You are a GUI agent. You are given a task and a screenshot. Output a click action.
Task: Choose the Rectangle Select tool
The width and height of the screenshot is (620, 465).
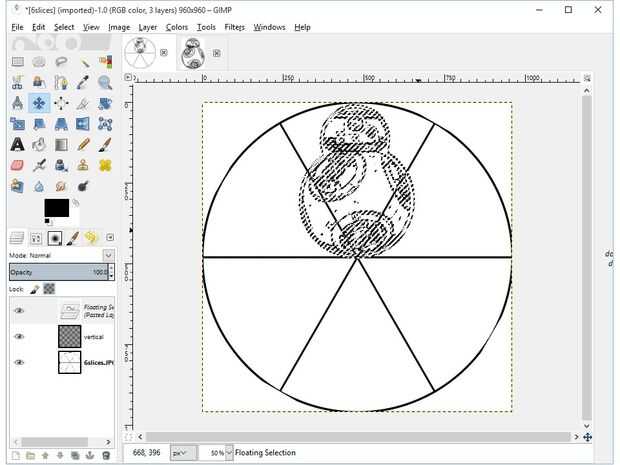(17, 61)
